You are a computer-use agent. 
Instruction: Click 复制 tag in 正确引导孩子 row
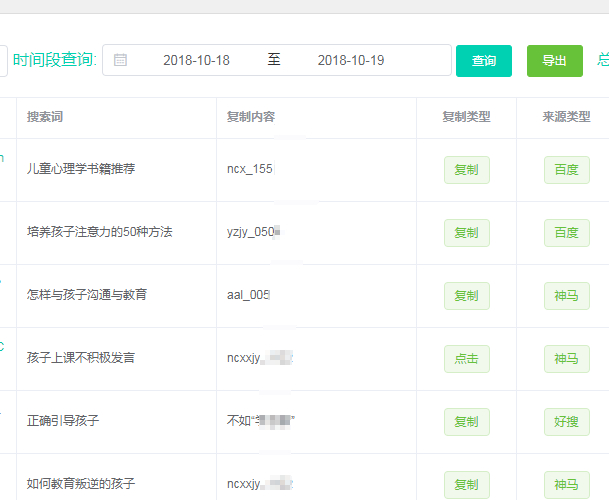pyautogui.click(x=466, y=422)
